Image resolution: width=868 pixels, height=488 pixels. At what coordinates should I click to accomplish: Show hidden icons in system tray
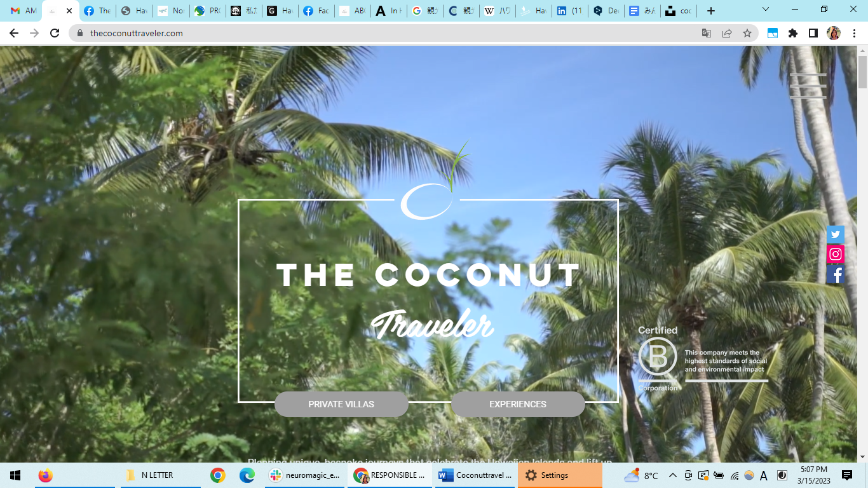coord(672,475)
